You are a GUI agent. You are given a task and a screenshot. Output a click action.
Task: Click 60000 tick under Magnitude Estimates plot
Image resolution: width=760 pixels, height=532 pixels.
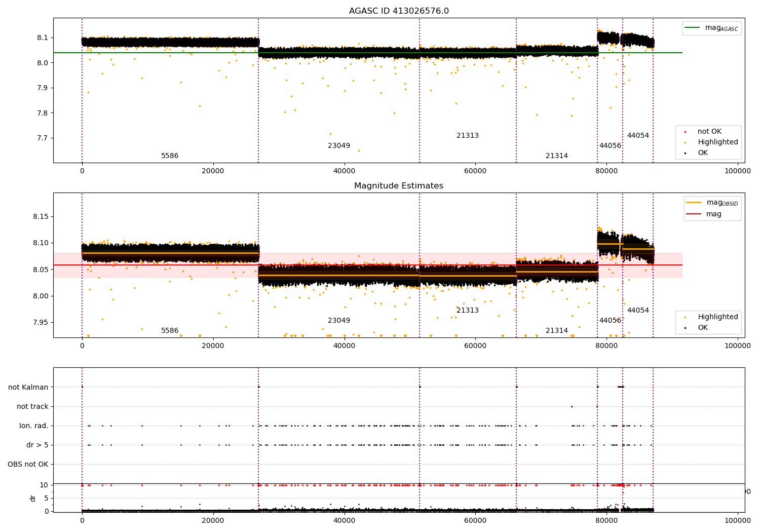pos(475,346)
